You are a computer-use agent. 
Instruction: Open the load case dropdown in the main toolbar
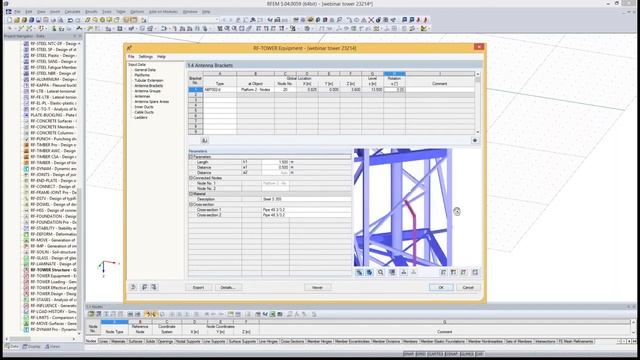[217, 20]
